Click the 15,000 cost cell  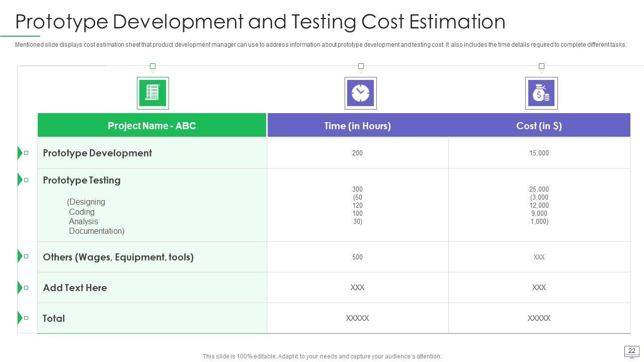[x=539, y=153]
